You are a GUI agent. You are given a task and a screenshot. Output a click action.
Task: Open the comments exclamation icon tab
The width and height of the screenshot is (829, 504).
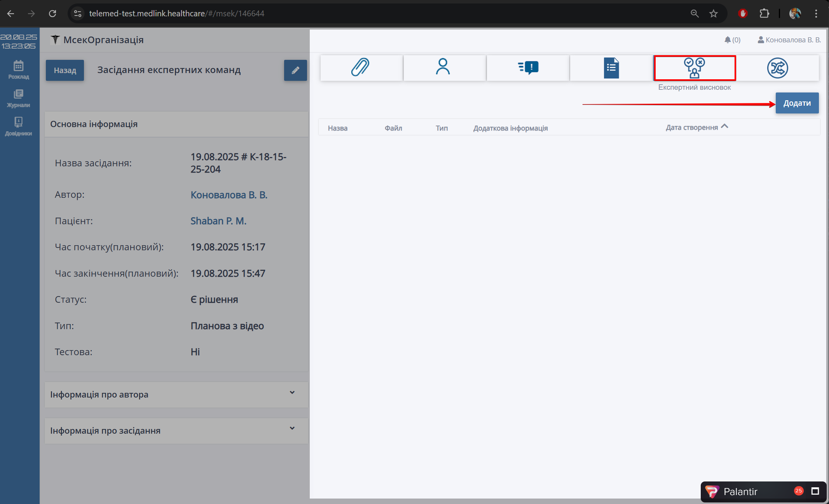point(528,68)
